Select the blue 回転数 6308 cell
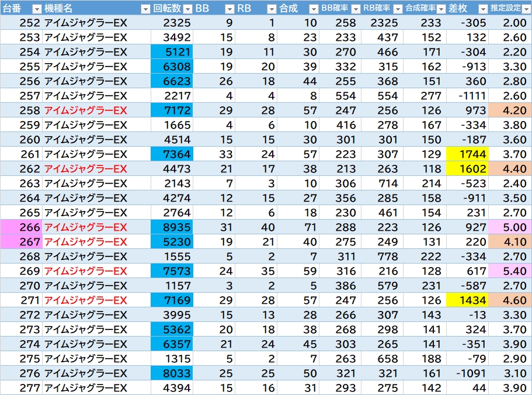This screenshot has width=532, height=395. [172, 67]
